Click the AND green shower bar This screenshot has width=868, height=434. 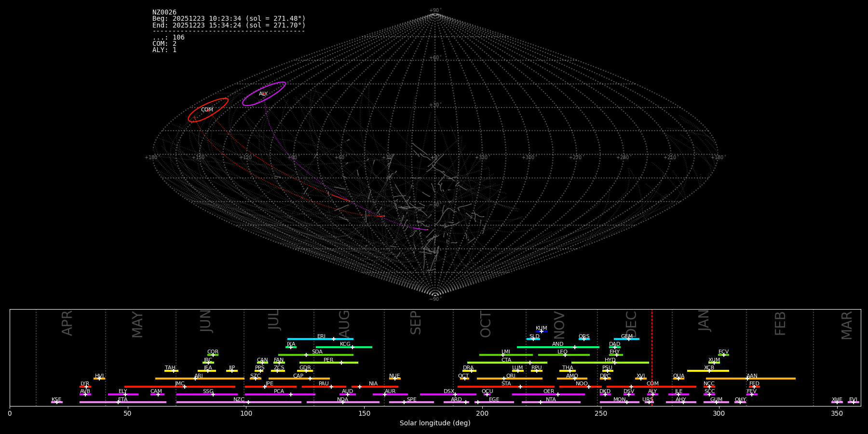click(558, 347)
